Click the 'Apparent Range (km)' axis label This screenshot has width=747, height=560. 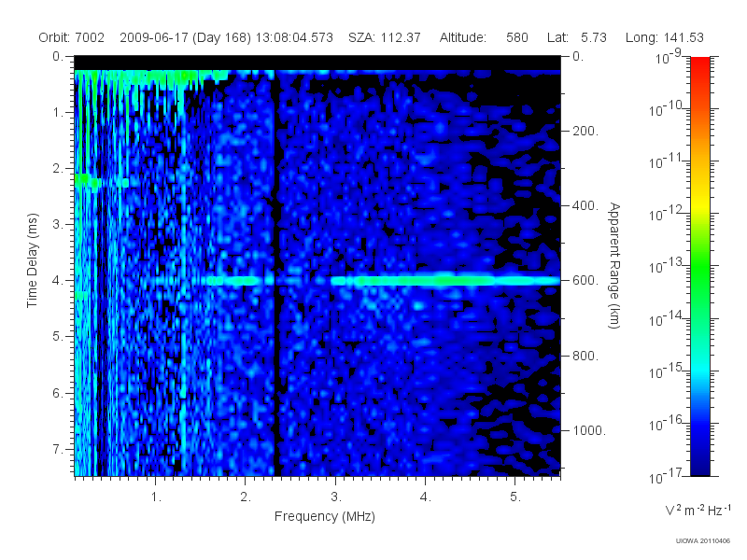click(614, 265)
